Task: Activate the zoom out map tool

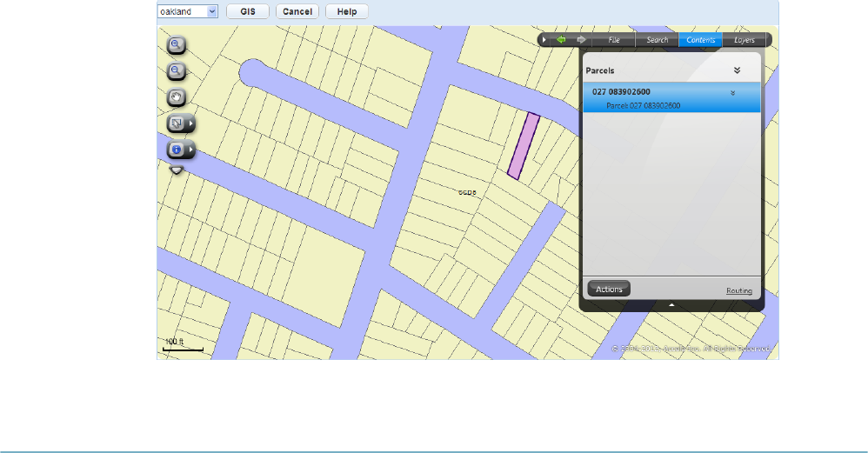Action: pyautogui.click(x=176, y=70)
